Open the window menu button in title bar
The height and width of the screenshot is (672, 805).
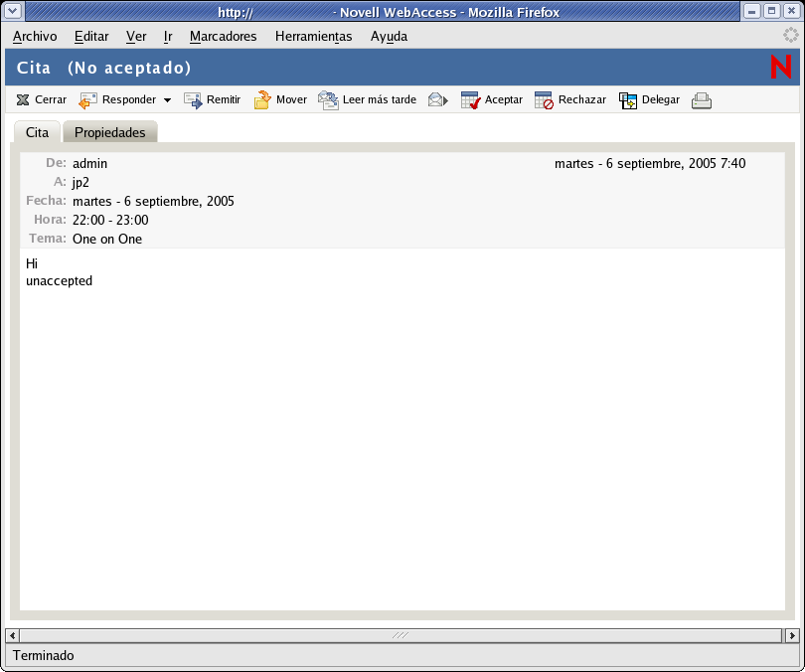pos(13,11)
